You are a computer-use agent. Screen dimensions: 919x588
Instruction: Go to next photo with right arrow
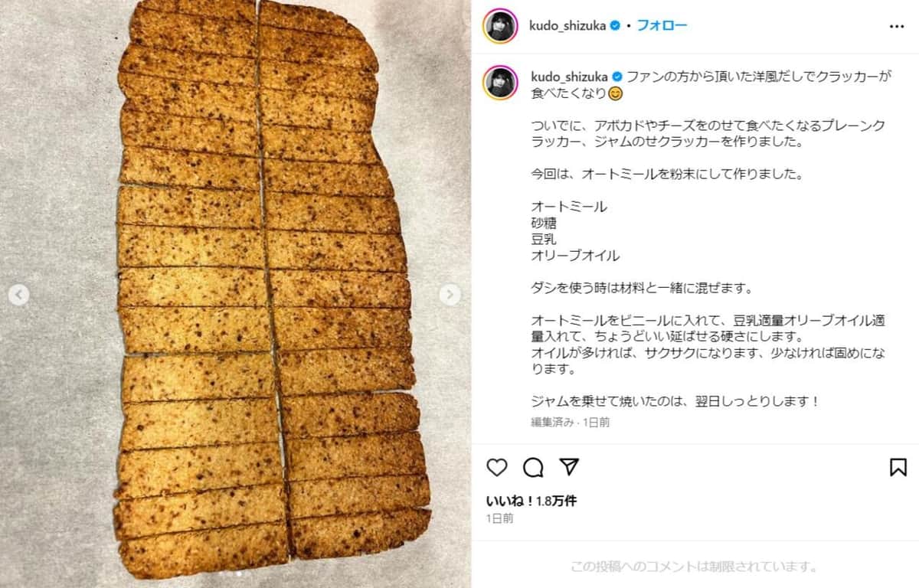click(450, 295)
